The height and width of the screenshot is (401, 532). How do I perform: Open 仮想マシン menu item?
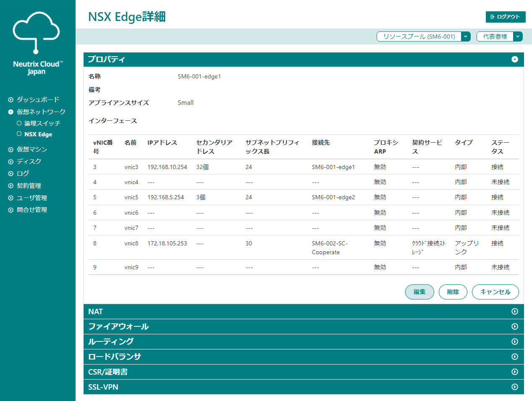32,149
